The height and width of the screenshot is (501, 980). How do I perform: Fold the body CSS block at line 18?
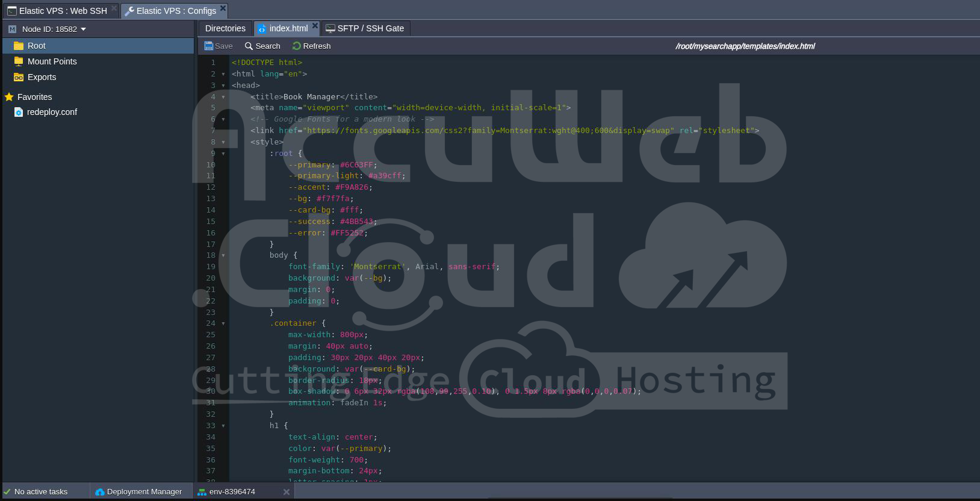pos(223,255)
